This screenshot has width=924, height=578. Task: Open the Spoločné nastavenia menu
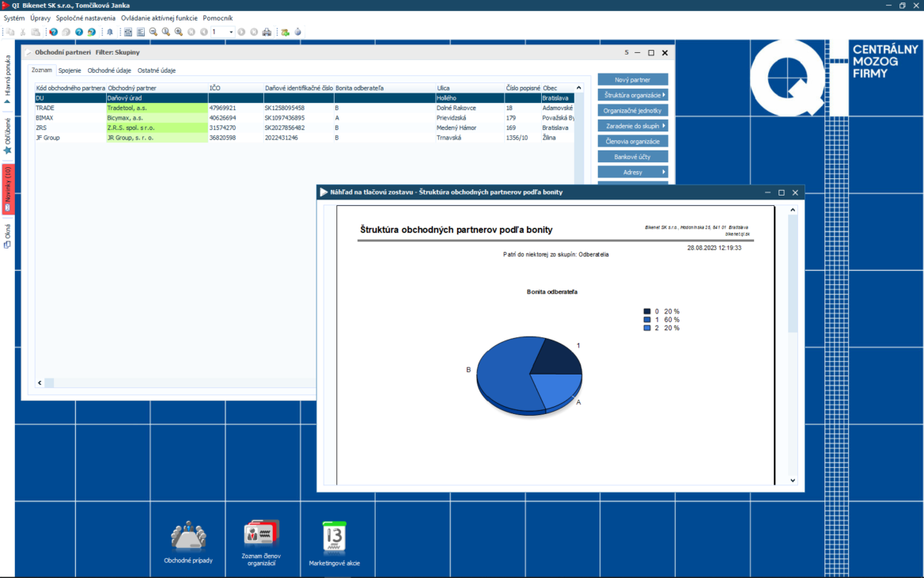coord(85,17)
